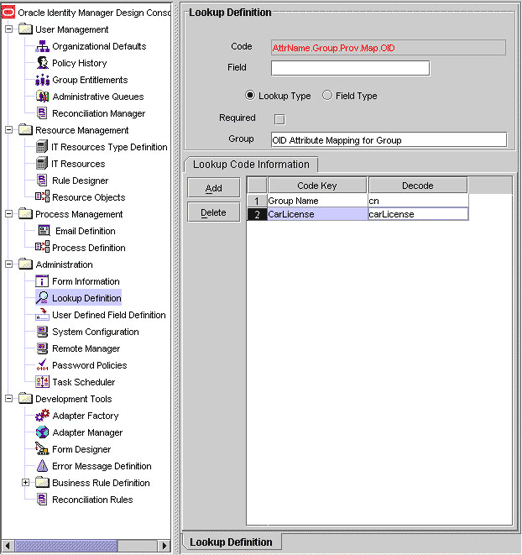Launch the Adapter Factory icon

[x=42, y=415]
